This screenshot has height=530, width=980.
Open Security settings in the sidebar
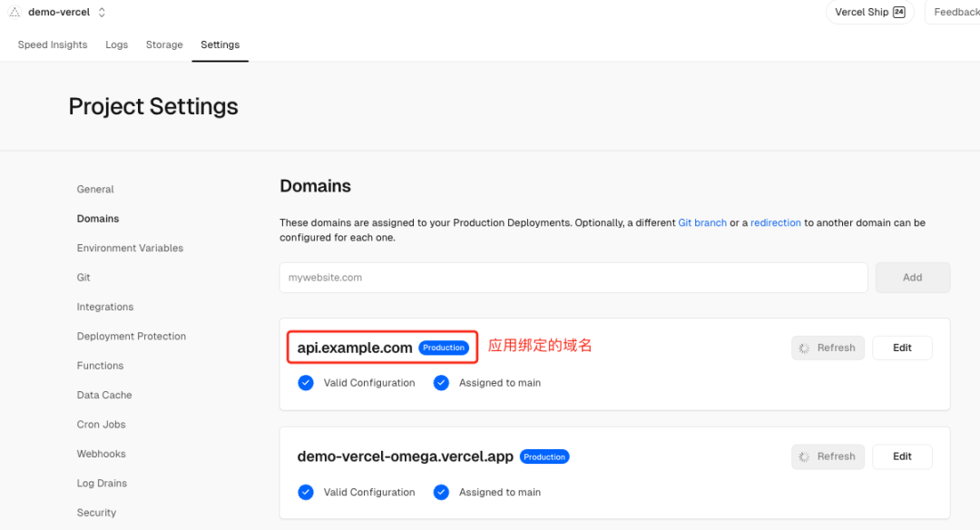96,512
